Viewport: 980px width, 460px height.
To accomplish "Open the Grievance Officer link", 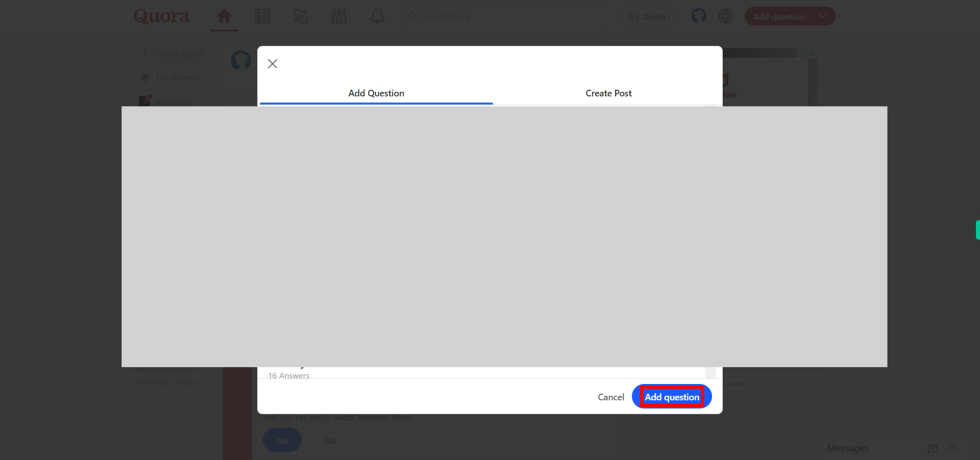I will click(x=165, y=382).
